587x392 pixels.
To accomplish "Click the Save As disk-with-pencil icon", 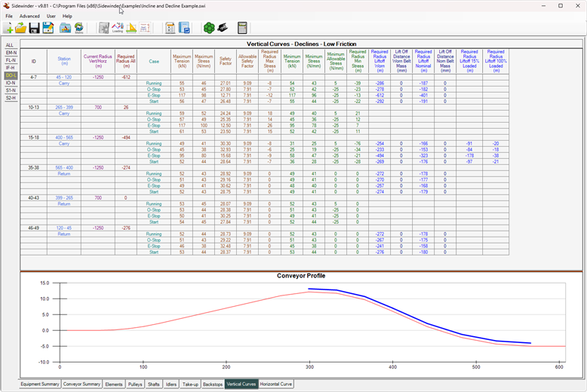I will [48, 28].
